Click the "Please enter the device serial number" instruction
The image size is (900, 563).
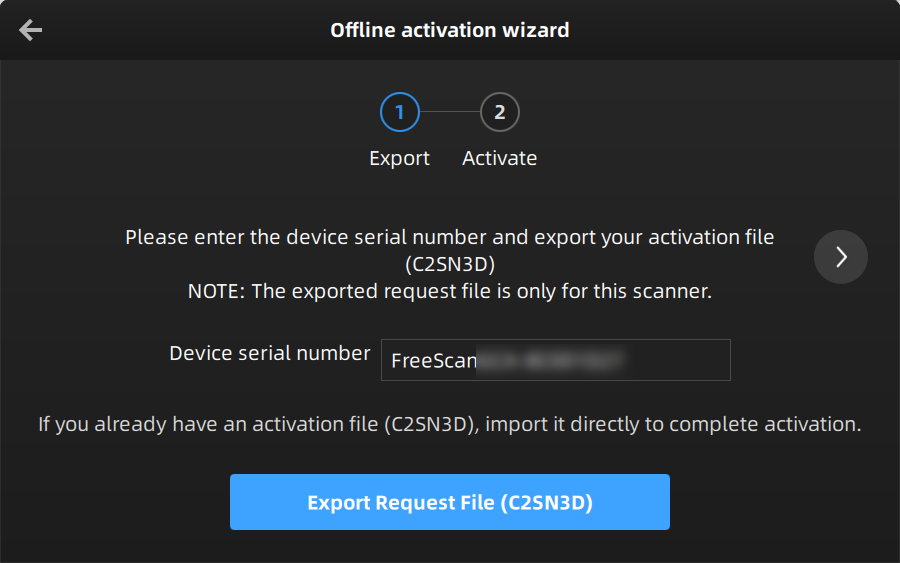pos(450,238)
